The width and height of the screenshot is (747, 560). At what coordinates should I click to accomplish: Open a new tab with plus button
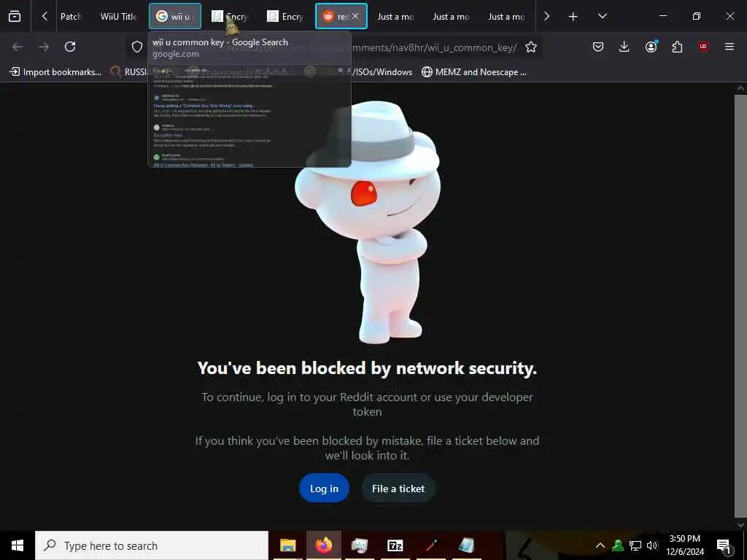(573, 17)
